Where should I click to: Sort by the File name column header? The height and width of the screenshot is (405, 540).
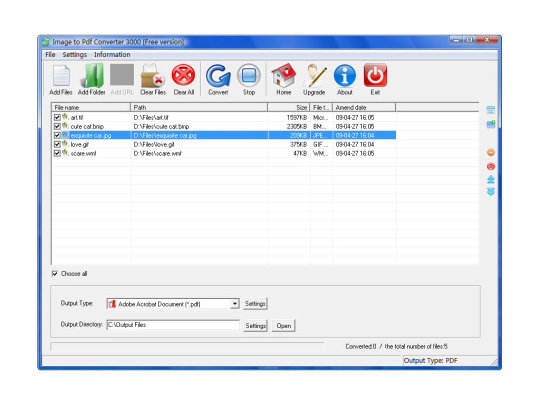tap(91, 107)
